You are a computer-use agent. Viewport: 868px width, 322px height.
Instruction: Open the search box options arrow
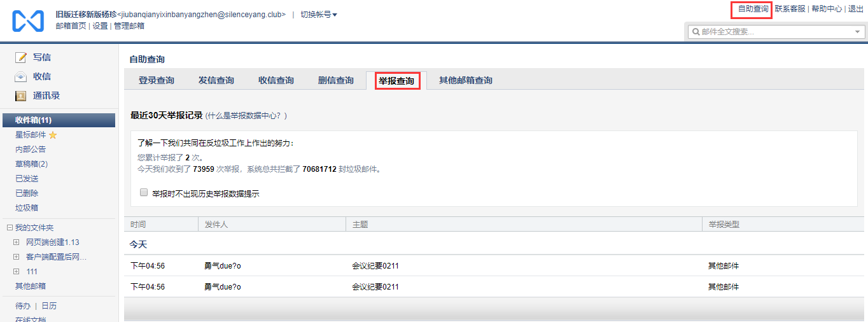857,32
